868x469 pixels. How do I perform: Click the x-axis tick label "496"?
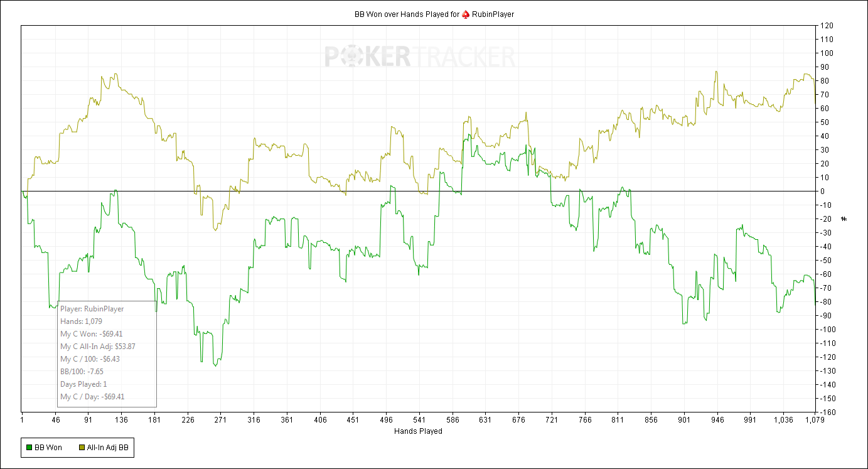click(x=386, y=420)
